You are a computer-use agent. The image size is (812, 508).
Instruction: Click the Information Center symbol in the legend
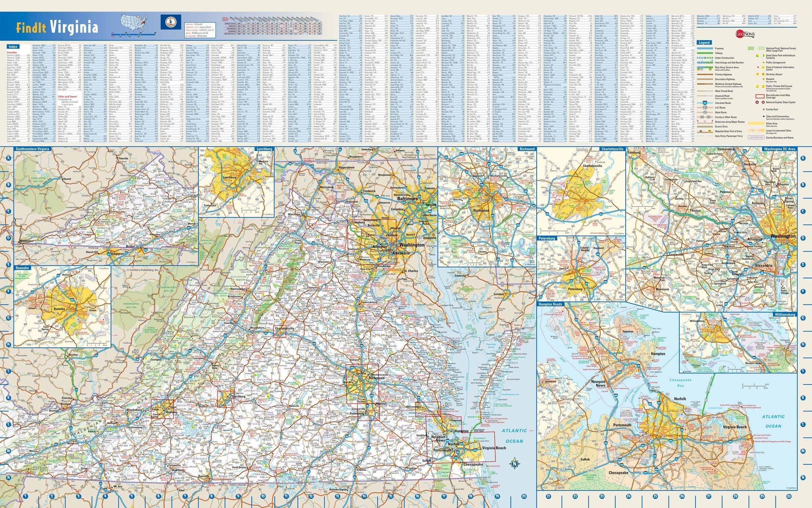pyautogui.click(x=763, y=67)
